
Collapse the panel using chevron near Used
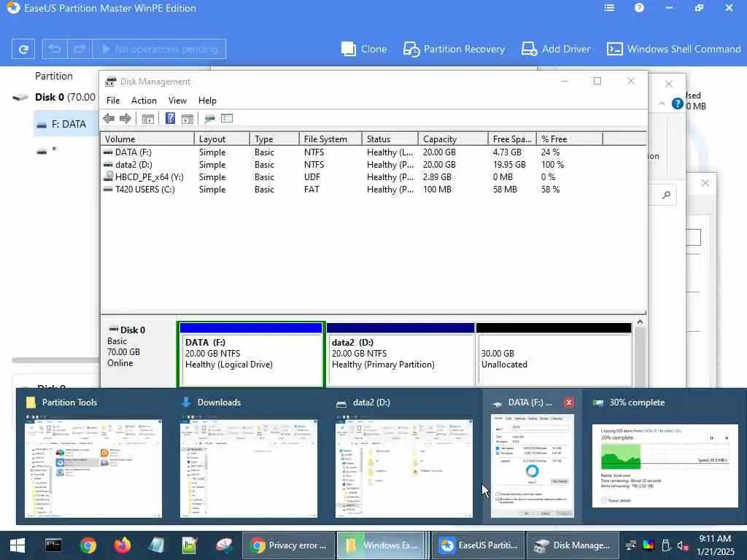(x=662, y=104)
